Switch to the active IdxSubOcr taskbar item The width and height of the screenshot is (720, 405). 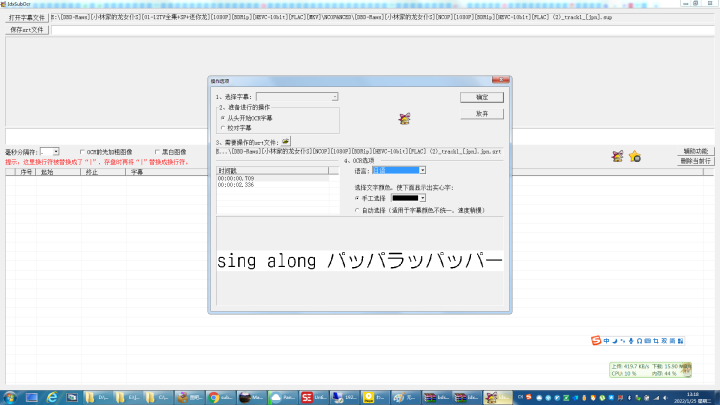coord(498,398)
